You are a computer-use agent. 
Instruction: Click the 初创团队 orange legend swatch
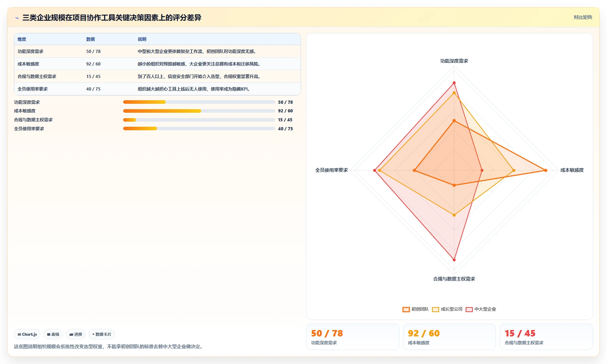pyautogui.click(x=406, y=310)
